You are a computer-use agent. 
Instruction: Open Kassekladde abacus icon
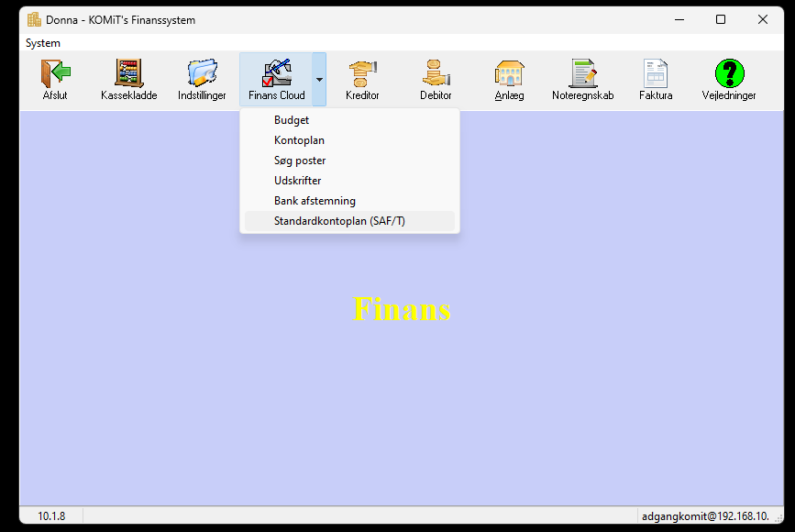[128, 73]
